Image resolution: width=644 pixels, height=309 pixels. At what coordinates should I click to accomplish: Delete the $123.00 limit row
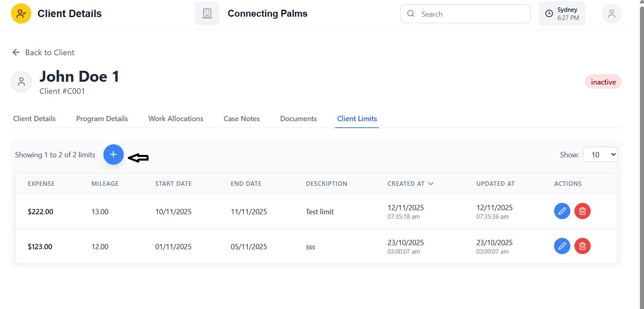tap(582, 246)
